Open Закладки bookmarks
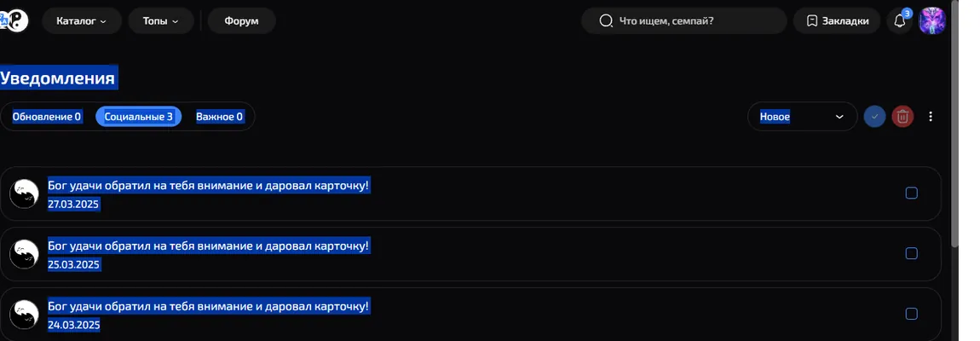Screen dimensions: 980x341 (837, 20)
